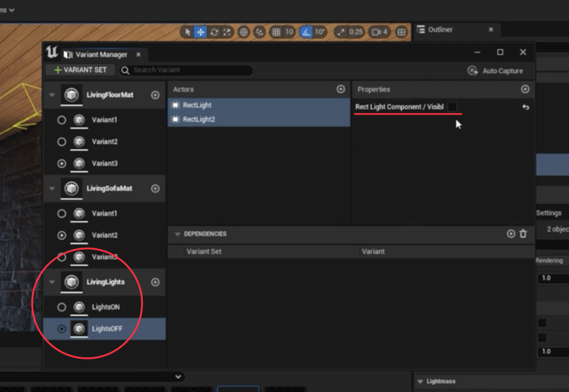
Task: Activate the LightsON radio button
Action: click(61, 307)
